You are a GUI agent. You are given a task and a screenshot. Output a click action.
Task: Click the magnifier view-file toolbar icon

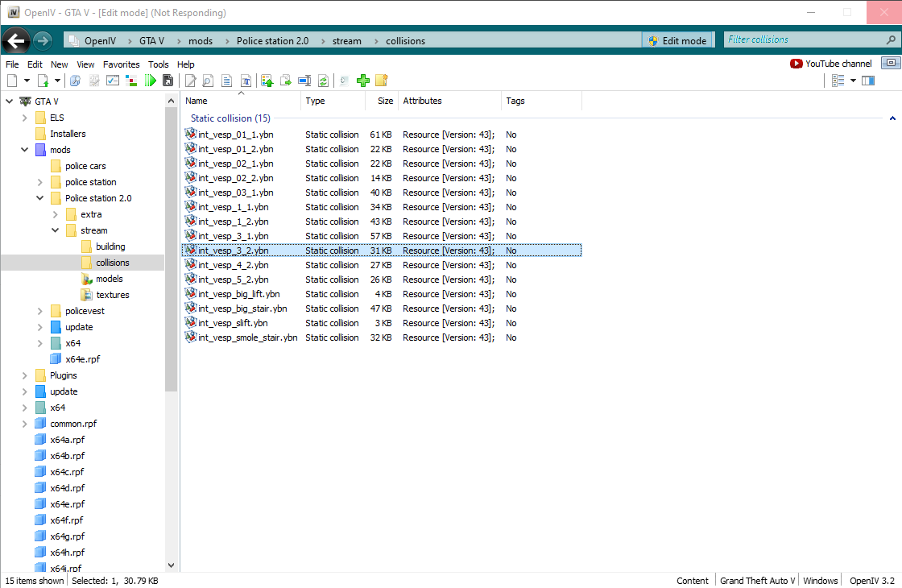click(208, 81)
